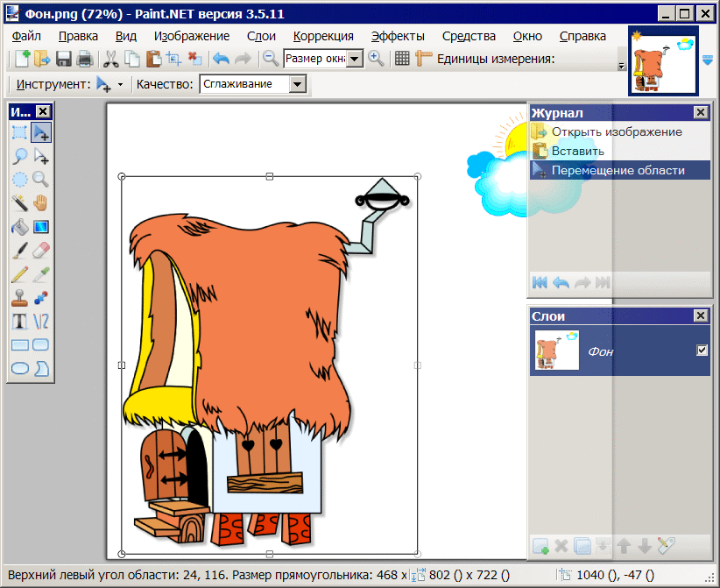Activate the Color Picker eyedropper tool
Image resolution: width=720 pixels, height=588 pixels.
click(40, 274)
